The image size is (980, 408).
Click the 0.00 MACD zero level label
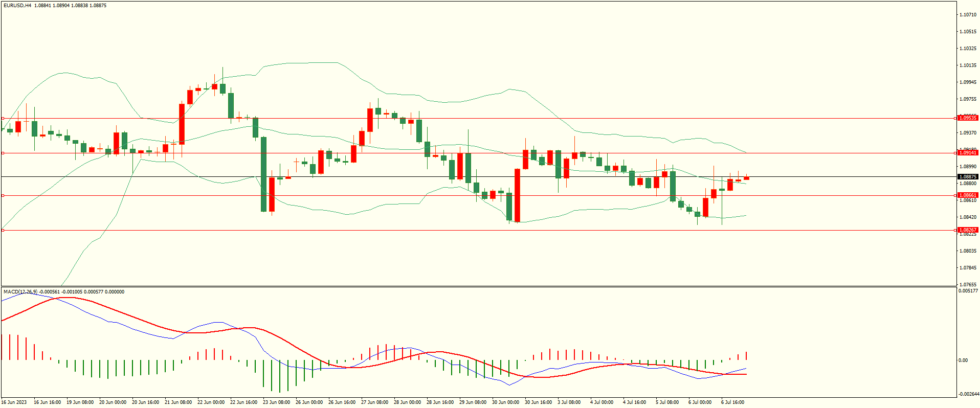[x=963, y=360]
